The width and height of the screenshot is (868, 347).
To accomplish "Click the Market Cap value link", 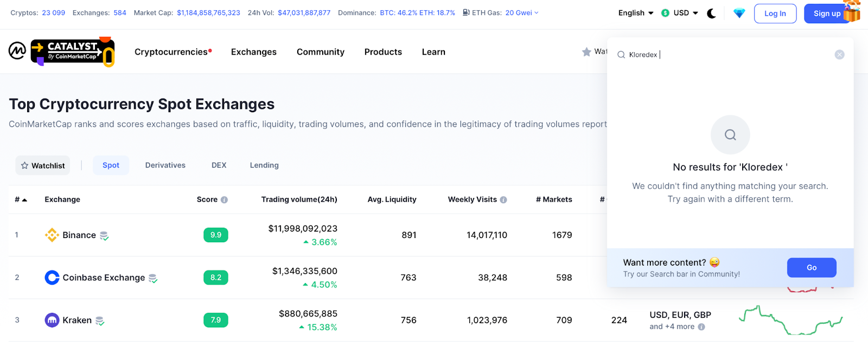I will 208,13.
